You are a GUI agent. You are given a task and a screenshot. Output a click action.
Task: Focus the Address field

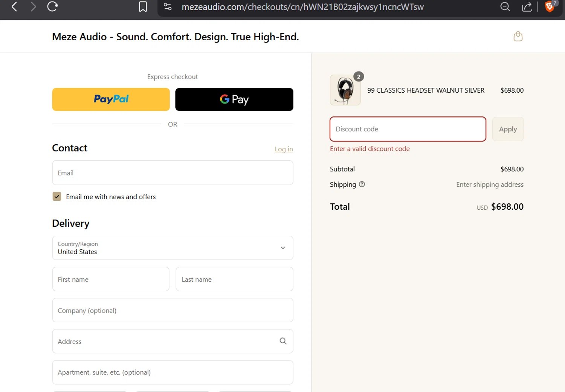(173, 341)
